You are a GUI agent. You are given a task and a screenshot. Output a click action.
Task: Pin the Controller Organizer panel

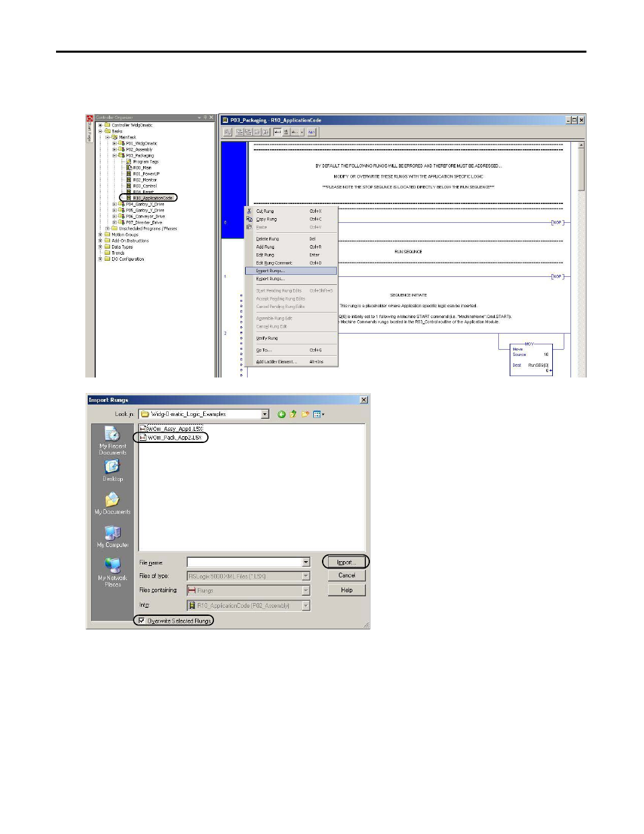coord(205,118)
